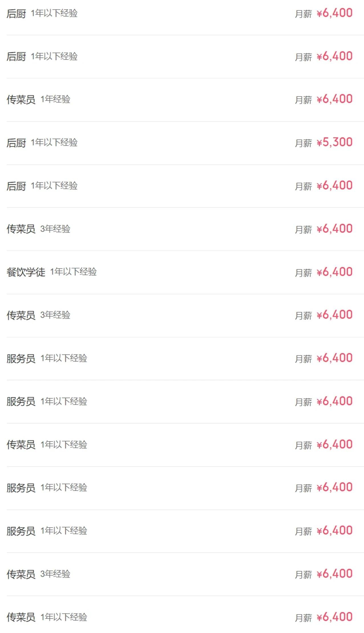Select the 1年经验 text next to 传菜员
Screen dimensions: 364x633
tap(55, 99)
